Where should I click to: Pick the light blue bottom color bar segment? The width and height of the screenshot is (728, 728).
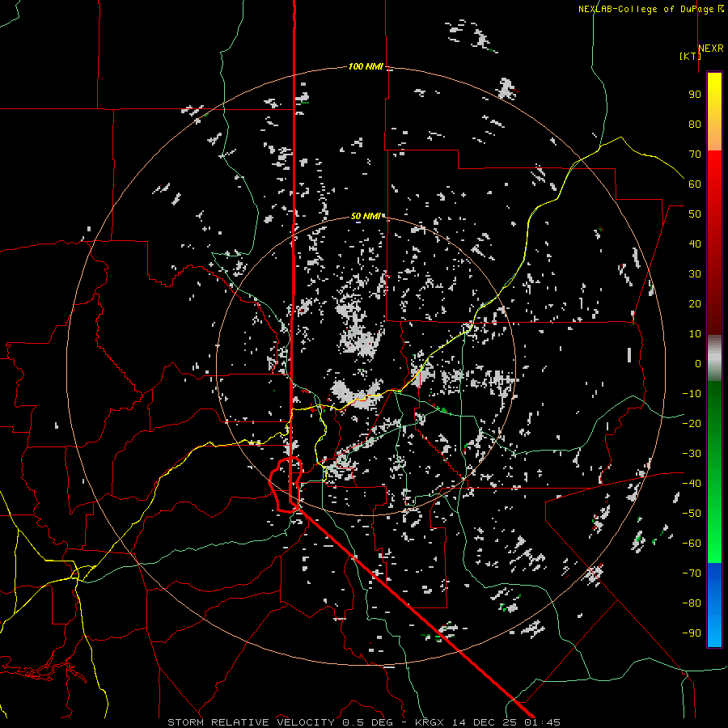(714, 627)
